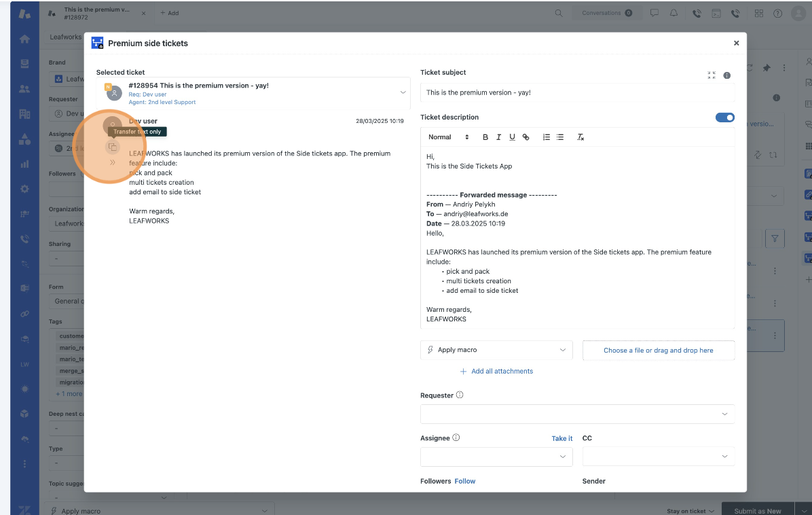
Task: Click the Submit as New button
Action: coord(758,511)
